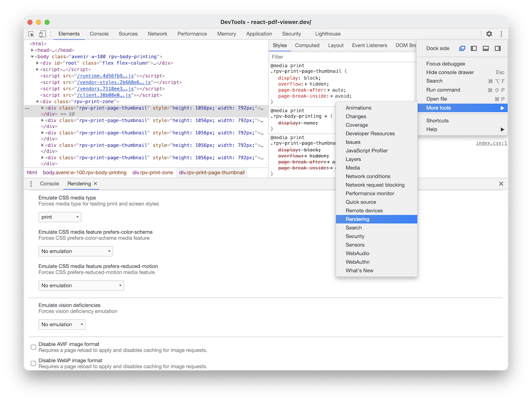Image resolution: width=532 pixels, height=402 pixels.
Task: Click the display: block property value
Action: pyautogui.click(x=310, y=78)
